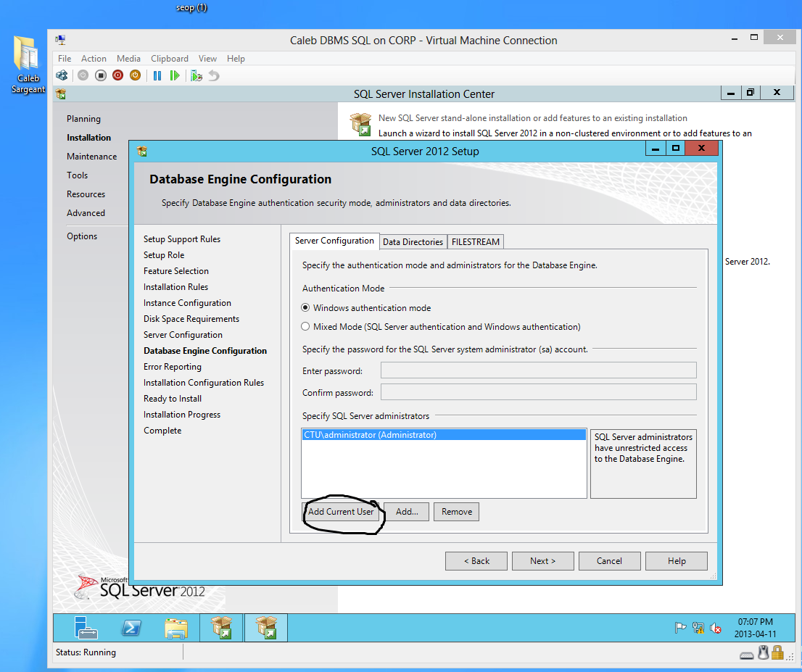Click the Ctrl+Alt+Delete toolbar icon
The height and width of the screenshot is (672, 802).
coord(62,75)
